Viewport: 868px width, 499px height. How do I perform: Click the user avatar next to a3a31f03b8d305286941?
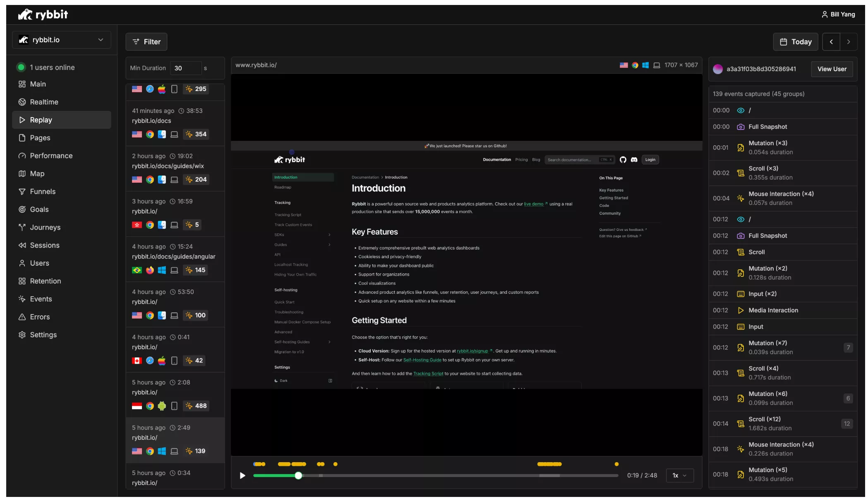tap(718, 69)
